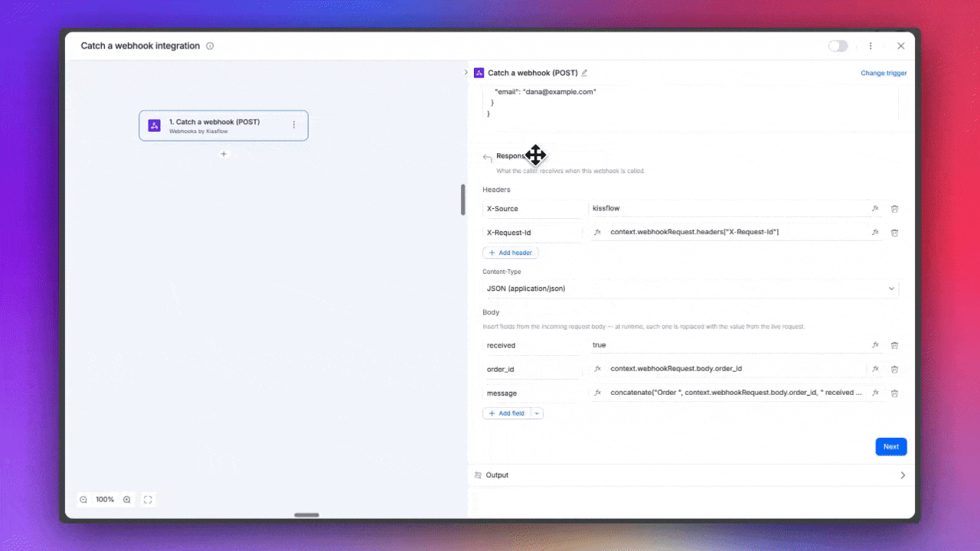Open the three-dot menu on the webhook node
The image size is (980, 551).
(x=293, y=125)
